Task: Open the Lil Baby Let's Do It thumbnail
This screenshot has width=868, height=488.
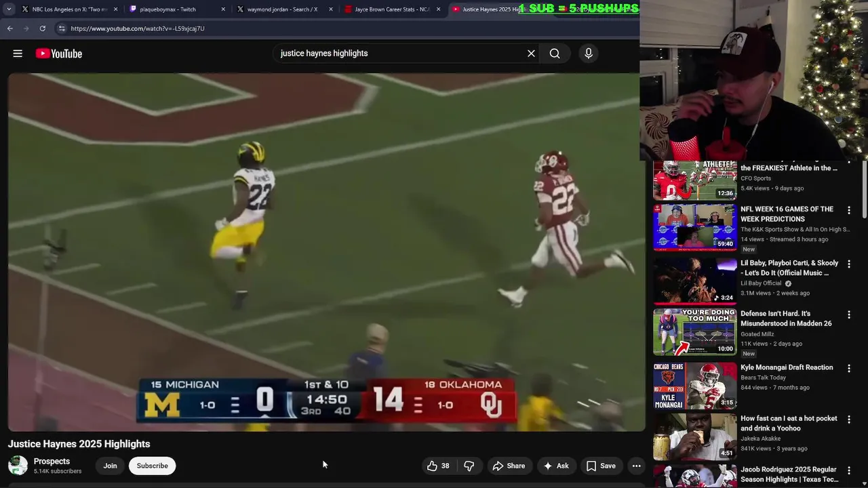Action: 694,280
